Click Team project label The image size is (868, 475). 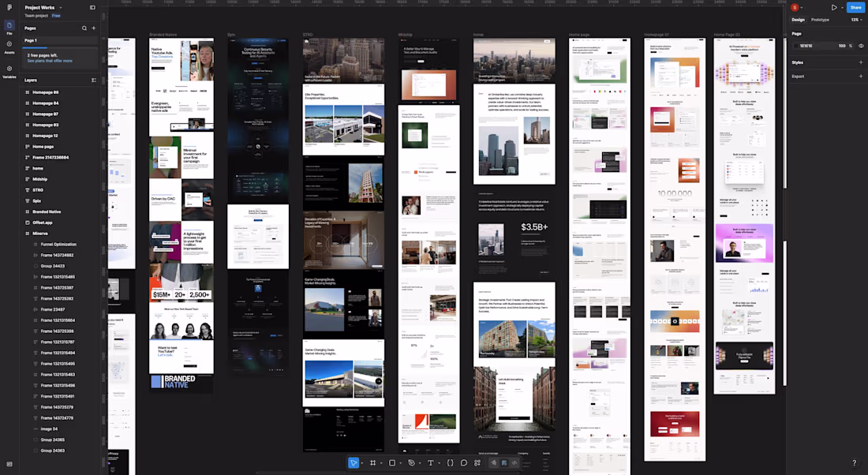tap(36, 16)
